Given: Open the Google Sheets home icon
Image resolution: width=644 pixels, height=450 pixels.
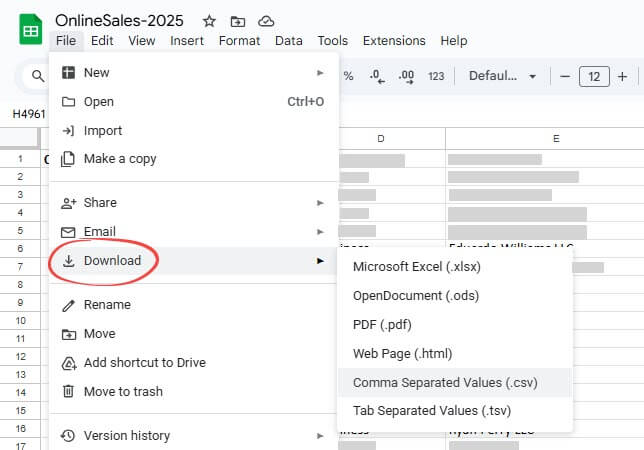Looking at the screenshot, I should coord(31,29).
